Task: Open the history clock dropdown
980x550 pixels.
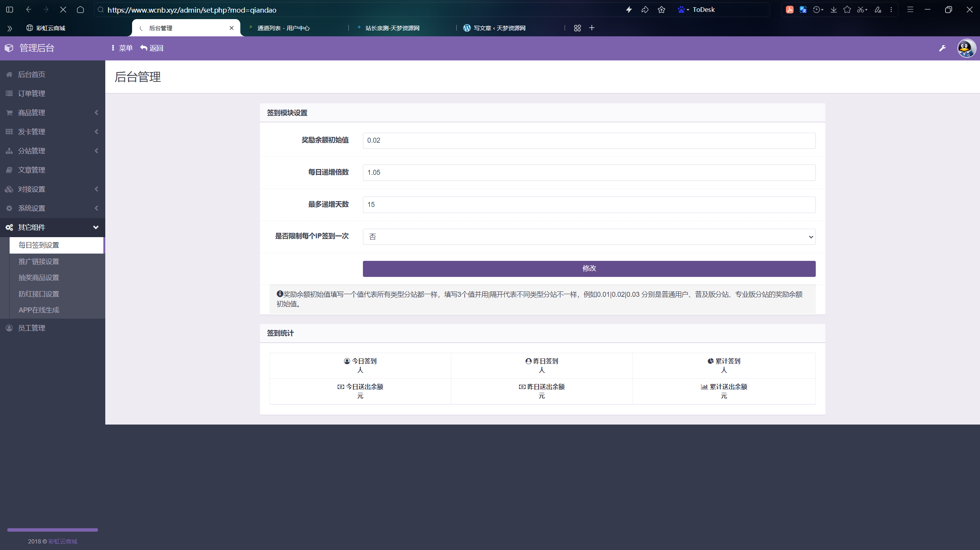Action: point(818,10)
